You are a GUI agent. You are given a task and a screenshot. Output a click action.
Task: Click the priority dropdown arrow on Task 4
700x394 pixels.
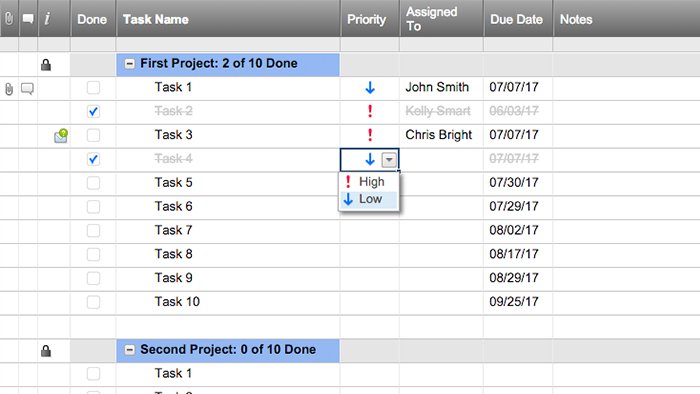pyautogui.click(x=389, y=160)
